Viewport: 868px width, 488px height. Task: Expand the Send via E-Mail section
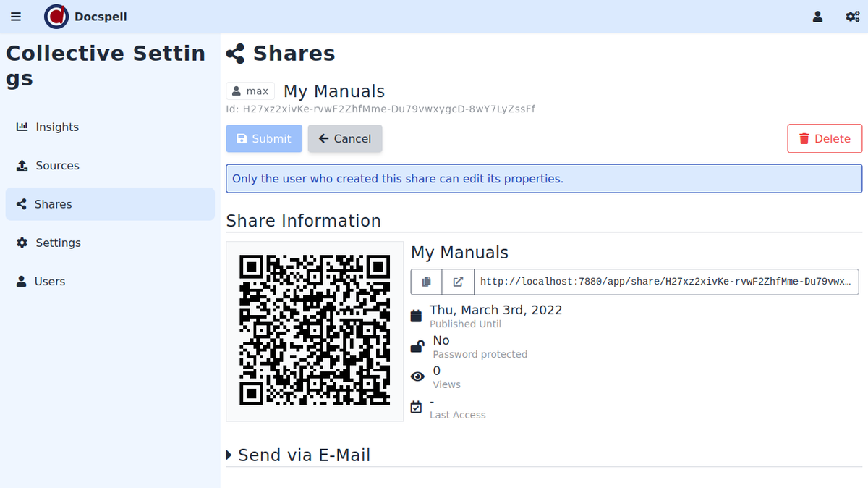point(298,455)
